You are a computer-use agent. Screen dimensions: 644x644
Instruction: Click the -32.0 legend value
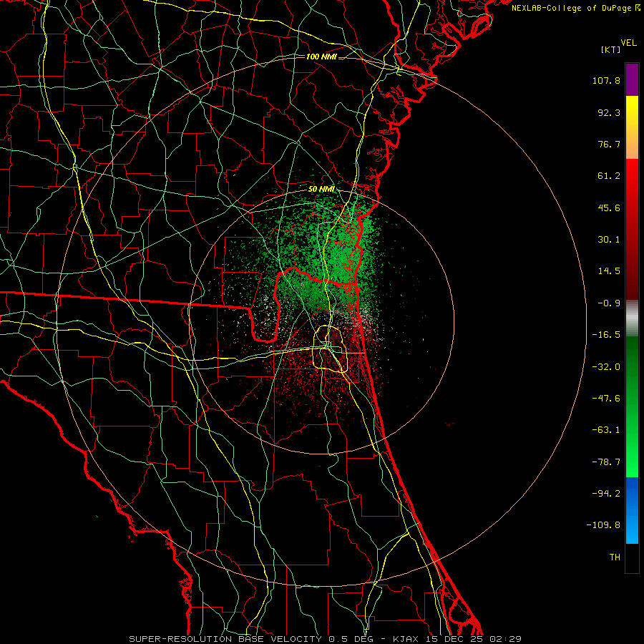[606, 367]
